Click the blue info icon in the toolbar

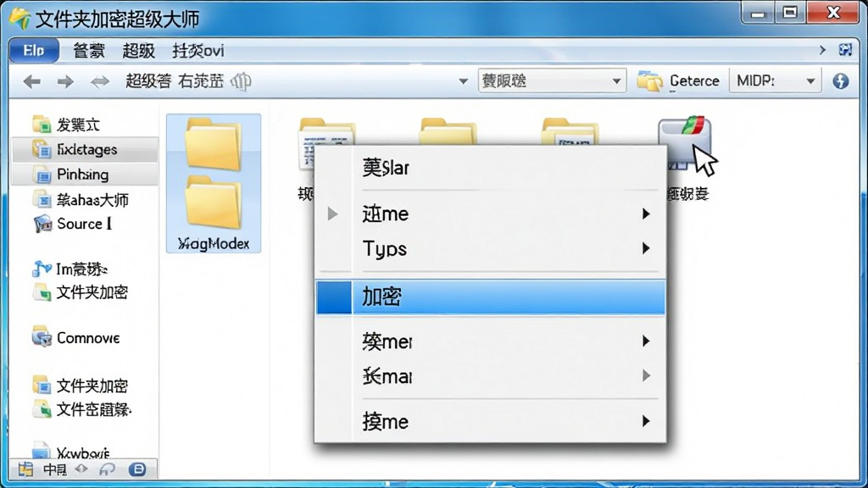[x=840, y=81]
